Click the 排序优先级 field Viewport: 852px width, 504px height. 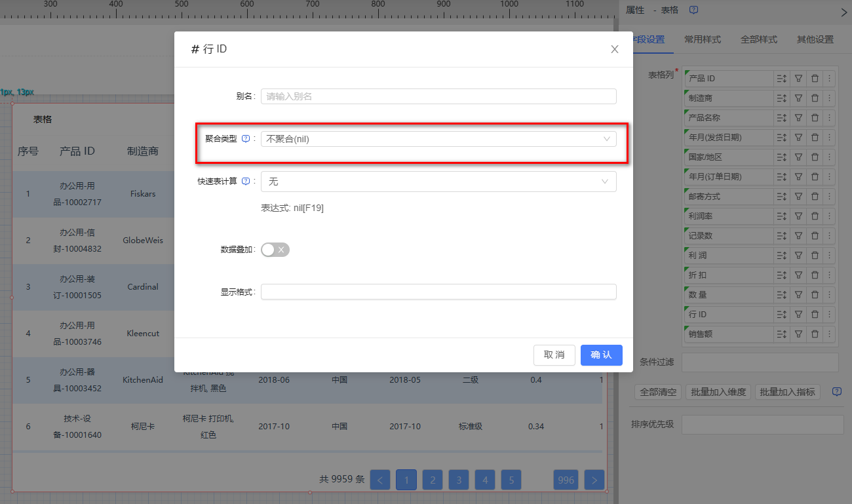pos(763,424)
